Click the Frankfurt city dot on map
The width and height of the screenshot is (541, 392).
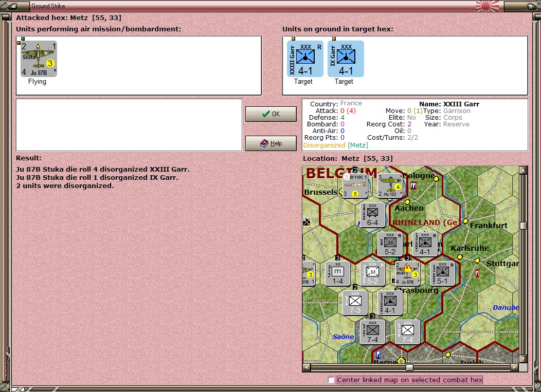(465, 220)
